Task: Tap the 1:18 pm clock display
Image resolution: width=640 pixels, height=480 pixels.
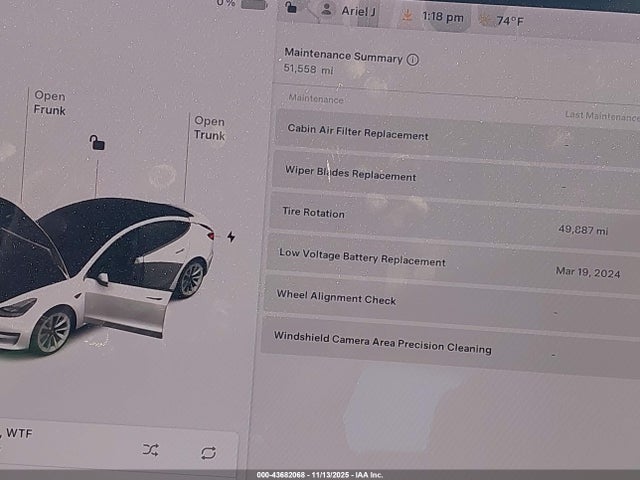Action: click(443, 17)
